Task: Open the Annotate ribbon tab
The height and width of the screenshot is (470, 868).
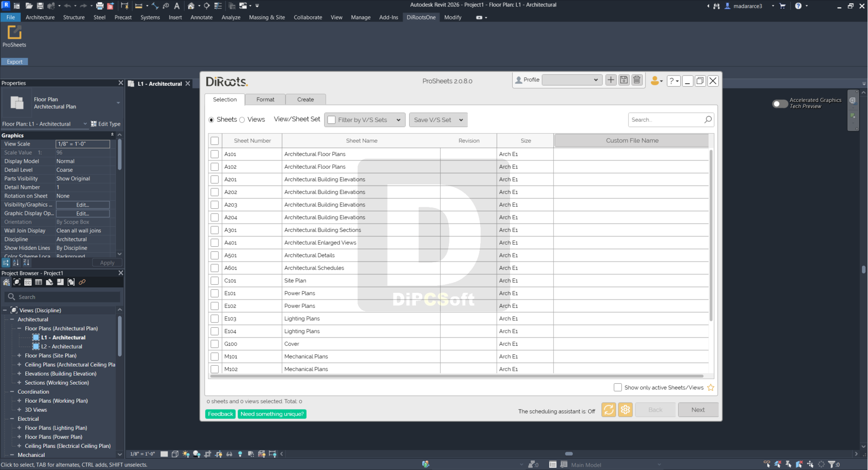Action: pyautogui.click(x=202, y=17)
